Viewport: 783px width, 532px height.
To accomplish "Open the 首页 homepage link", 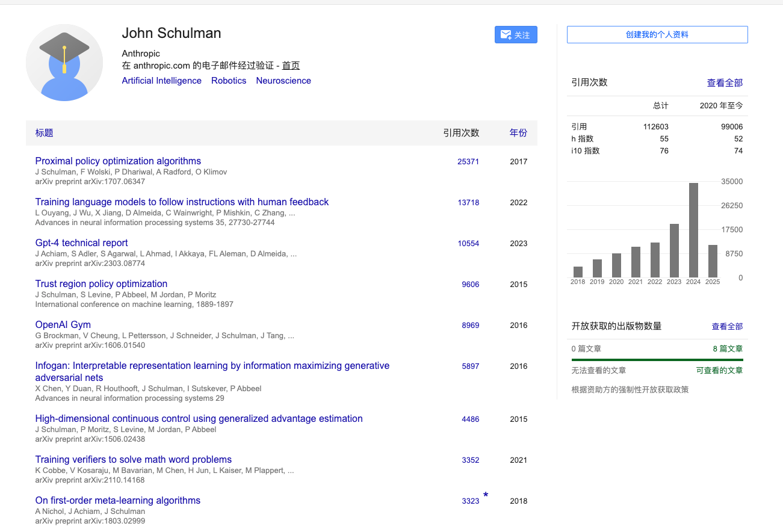I will (x=291, y=66).
